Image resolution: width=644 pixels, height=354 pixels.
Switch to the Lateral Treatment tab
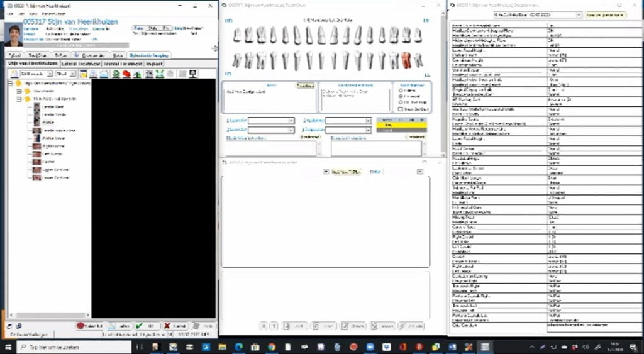(81, 64)
